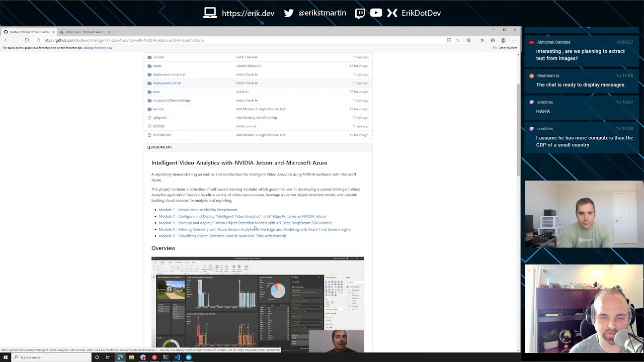Open Module 1 Introduction to NVIDIA DeepStream
Screen dimensions: 644x362
pos(198,210)
